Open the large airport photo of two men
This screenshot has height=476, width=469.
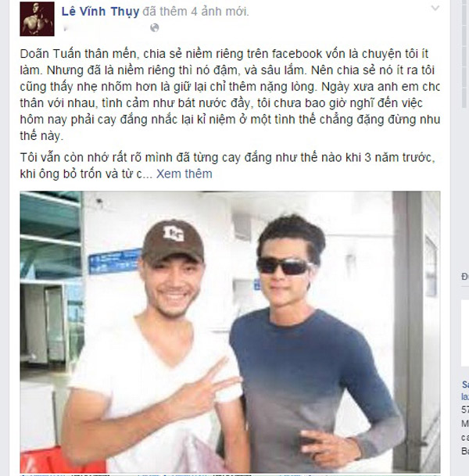(230, 332)
